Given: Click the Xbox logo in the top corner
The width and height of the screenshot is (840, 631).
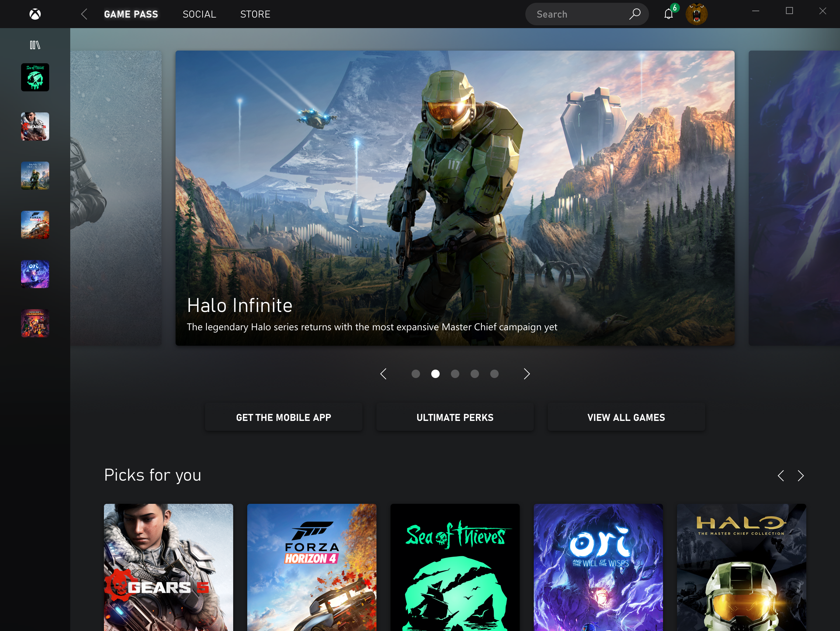Looking at the screenshot, I should pos(35,14).
